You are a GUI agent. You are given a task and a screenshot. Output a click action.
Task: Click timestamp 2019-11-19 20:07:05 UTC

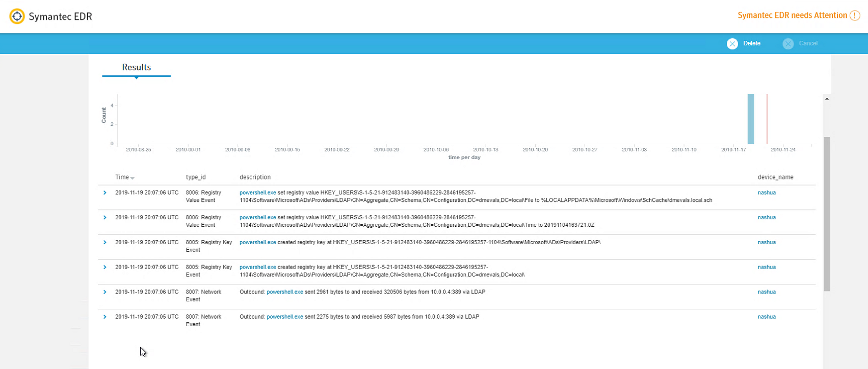147,317
